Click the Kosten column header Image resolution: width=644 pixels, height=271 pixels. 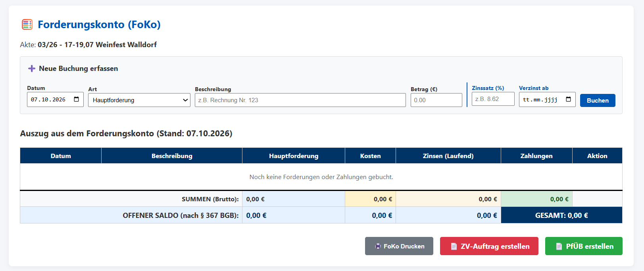point(371,156)
